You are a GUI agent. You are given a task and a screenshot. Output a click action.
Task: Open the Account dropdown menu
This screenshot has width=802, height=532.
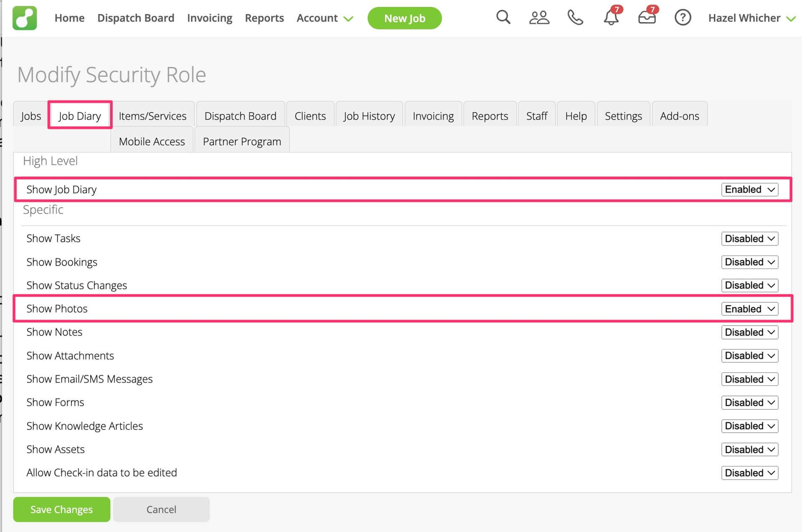325,18
